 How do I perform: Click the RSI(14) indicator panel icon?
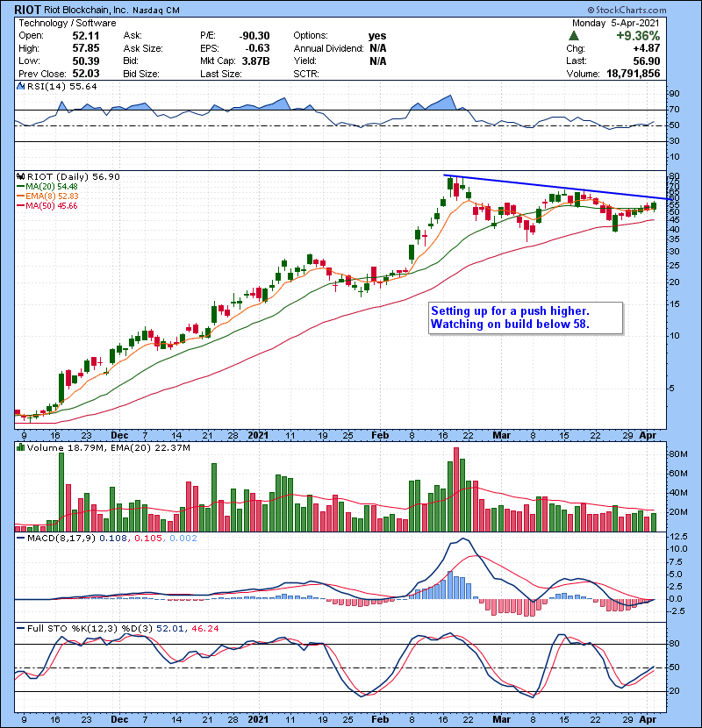click(x=21, y=86)
